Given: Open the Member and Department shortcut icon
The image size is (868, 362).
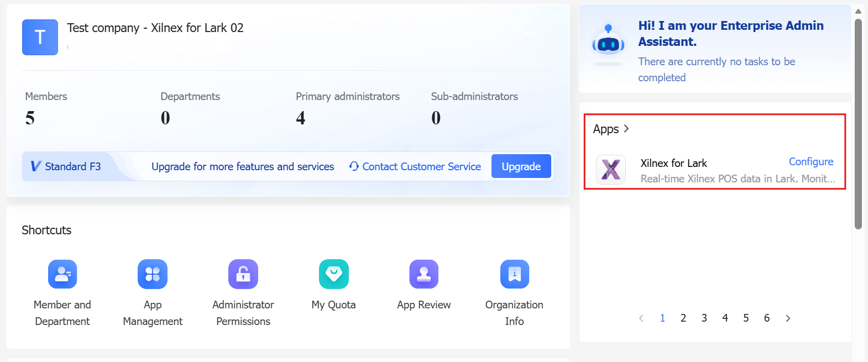Looking at the screenshot, I should pyautogui.click(x=62, y=274).
